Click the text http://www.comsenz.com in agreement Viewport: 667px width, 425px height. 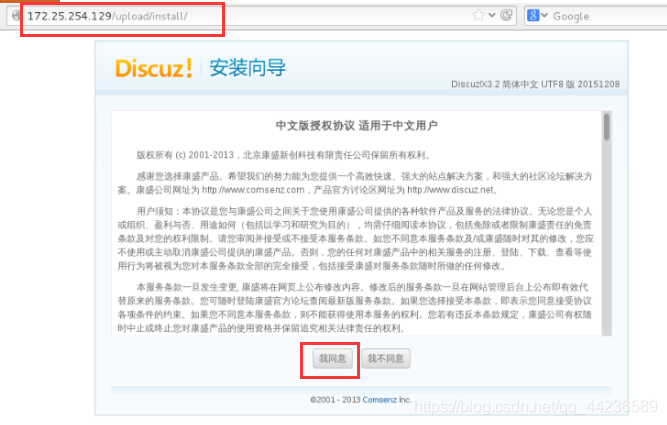click(253, 190)
